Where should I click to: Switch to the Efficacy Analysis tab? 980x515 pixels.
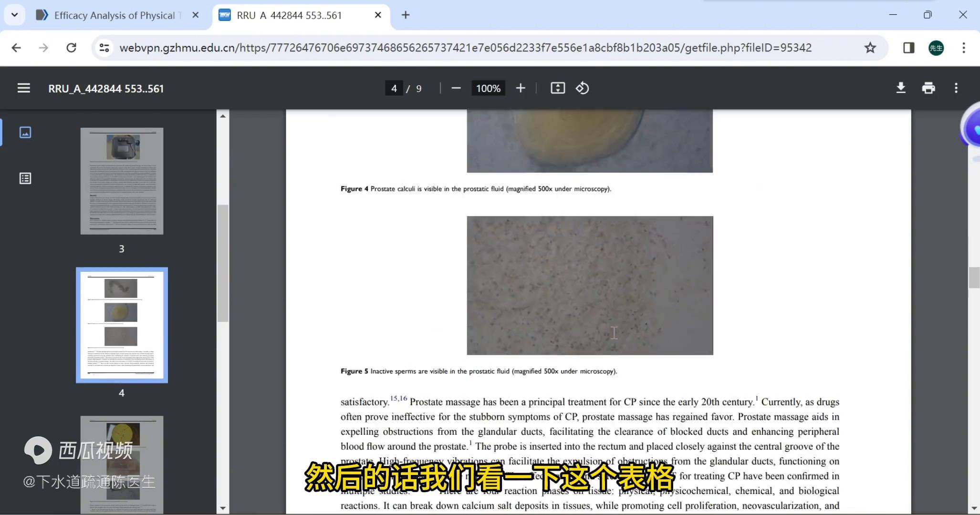pyautogui.click(x=115, y=15)
